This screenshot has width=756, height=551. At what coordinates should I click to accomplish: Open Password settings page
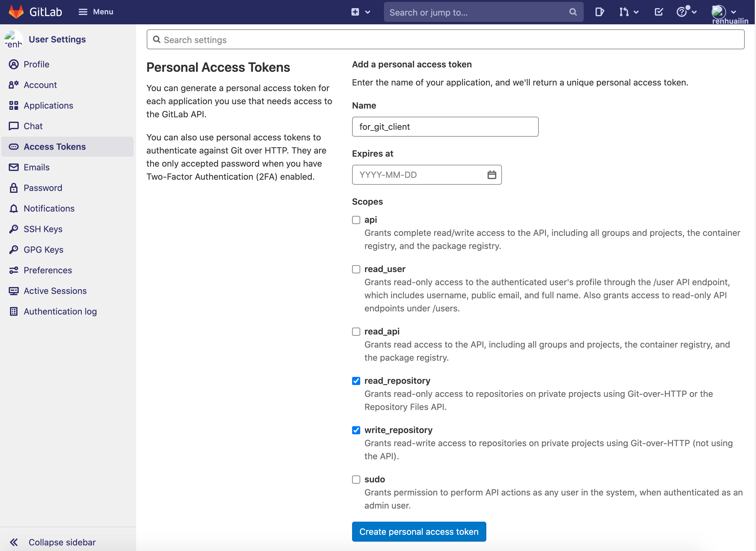(43, 188)
